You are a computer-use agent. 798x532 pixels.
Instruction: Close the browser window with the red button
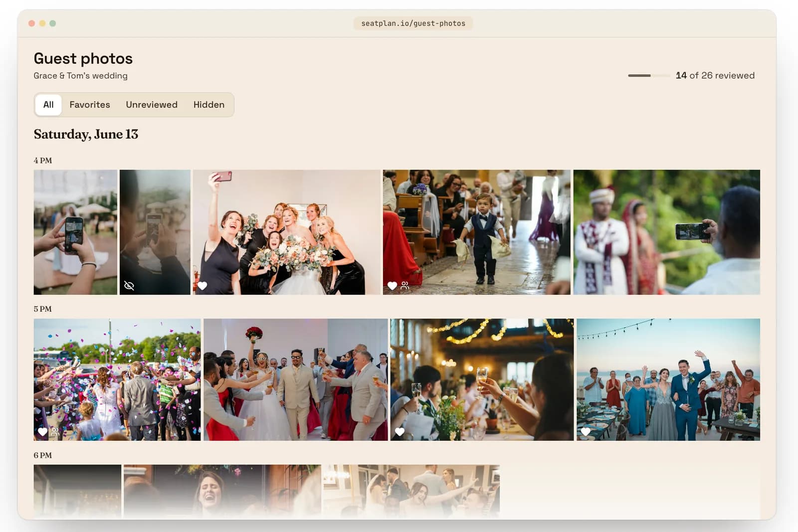tap(32, 23)
